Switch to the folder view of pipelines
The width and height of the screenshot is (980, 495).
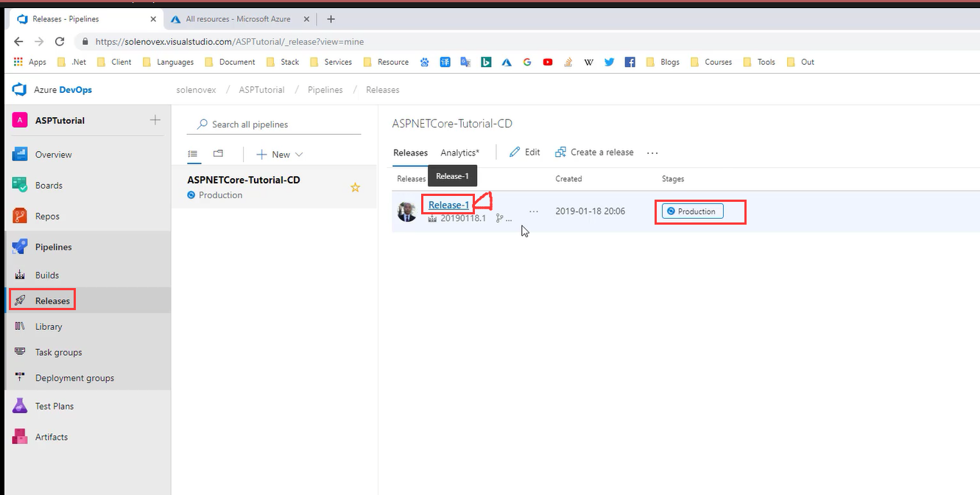click(x=218, y=154)
